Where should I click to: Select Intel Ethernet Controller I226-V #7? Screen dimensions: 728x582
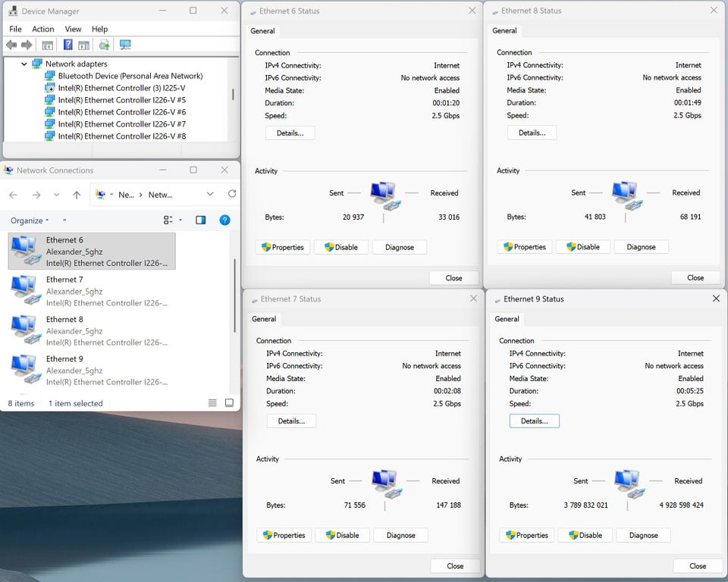click(x=121, y=124)
